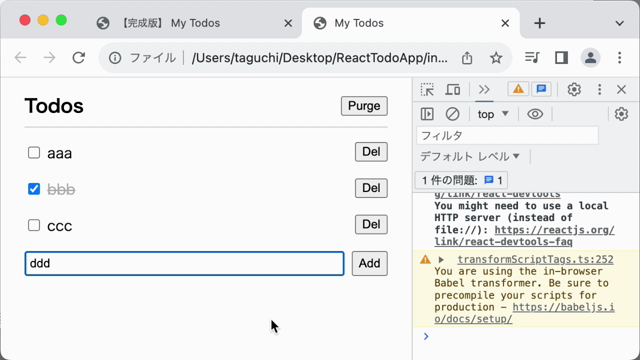The width and height of the screenshot is (640, 360).
Task: Activate the DevTools element inspector icon
Action: [x=427, y=89]
